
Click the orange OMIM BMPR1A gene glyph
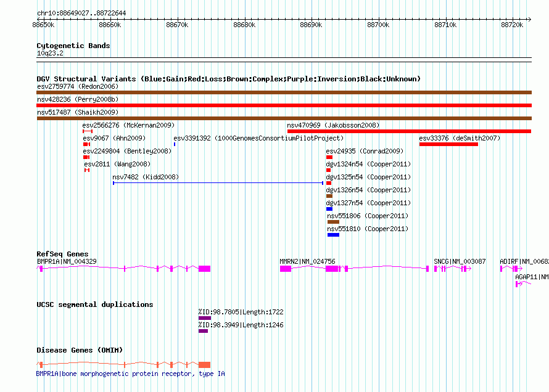click(x=123, y=365)
